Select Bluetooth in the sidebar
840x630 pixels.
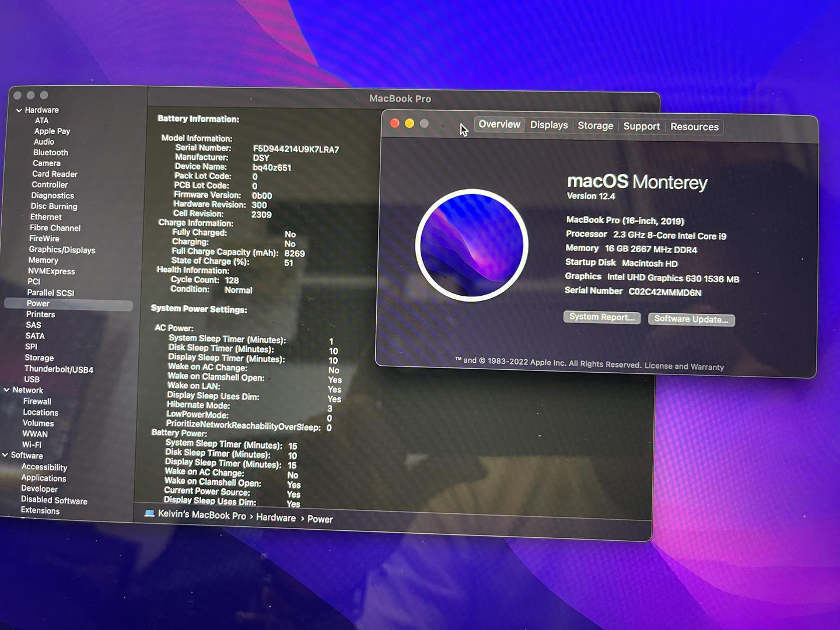click(51, 152)
